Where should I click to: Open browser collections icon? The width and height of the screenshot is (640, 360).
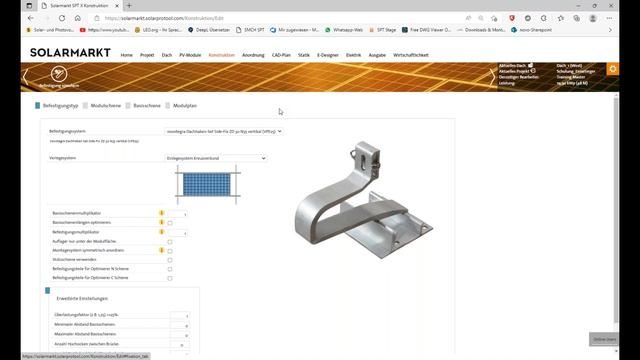(x=576, y=18)
